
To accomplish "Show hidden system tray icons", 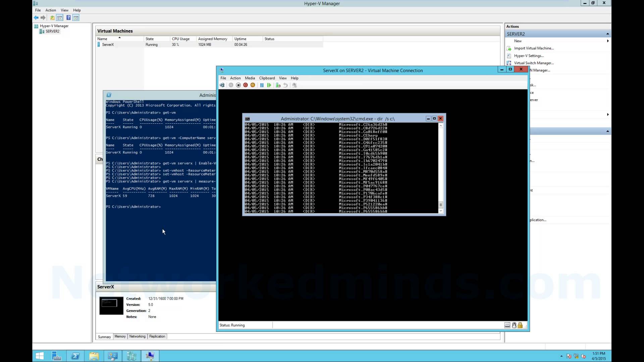I will [561, 356].
